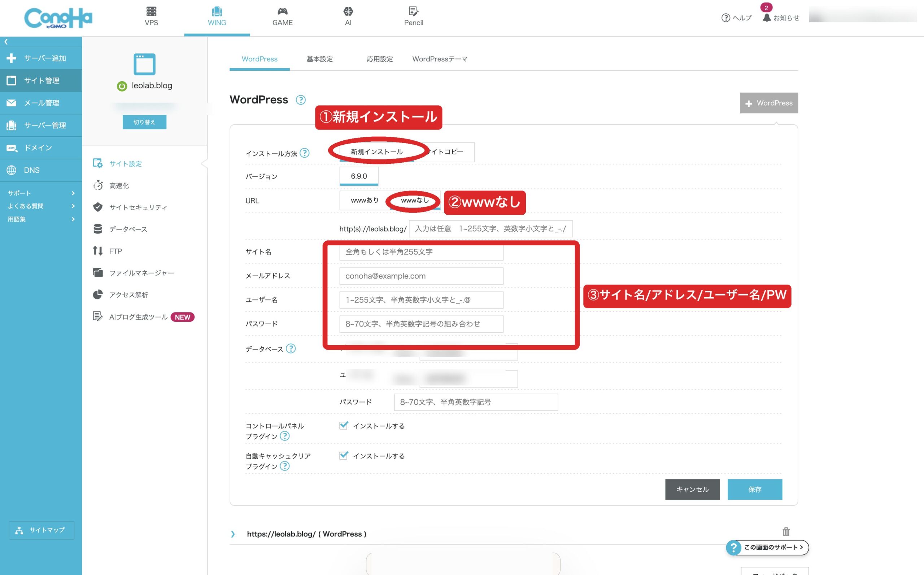Screen dimensions: 924x575
Task: Toggle コントロールパネルプラグイン install checkbox
Action: tap(344, 425)
